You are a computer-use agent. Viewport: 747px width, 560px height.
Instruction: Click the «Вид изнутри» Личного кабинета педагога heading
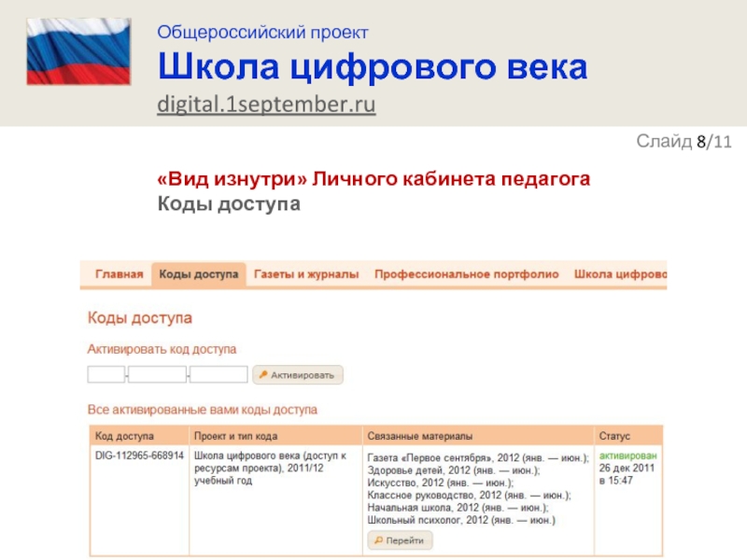(x=374, y=179)
